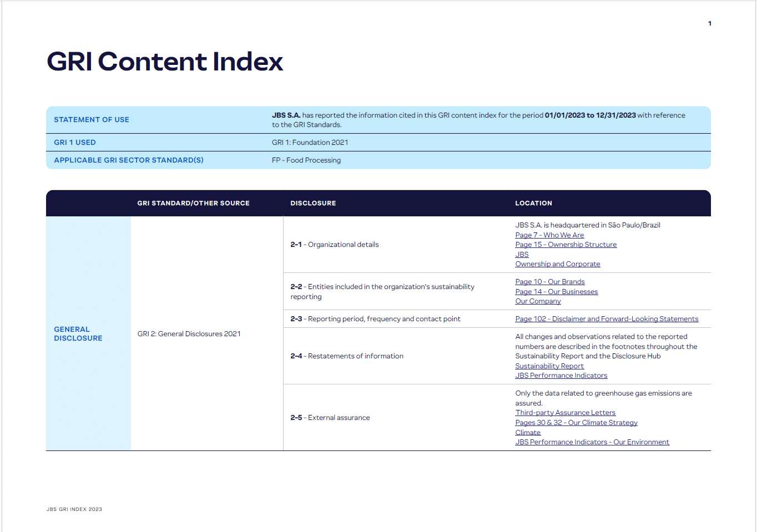Click the standalone 'JBS' link under Organizational details
Viewport: 757px width, 532px height.
click(x=522, y=255)
